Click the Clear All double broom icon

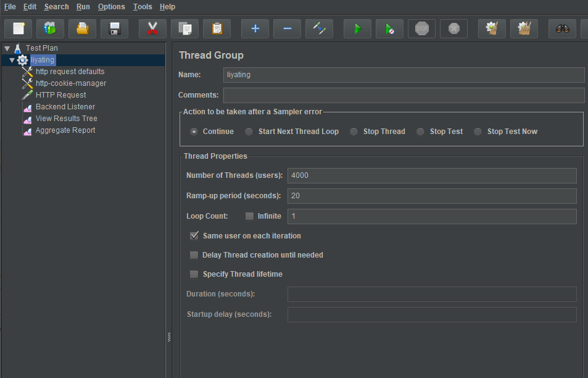[x=524, y=28]
